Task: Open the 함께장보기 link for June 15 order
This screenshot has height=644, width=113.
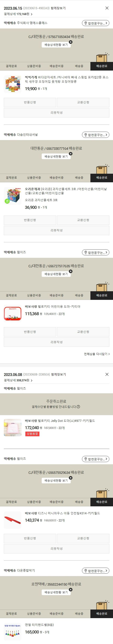Action: coord(58,8)
